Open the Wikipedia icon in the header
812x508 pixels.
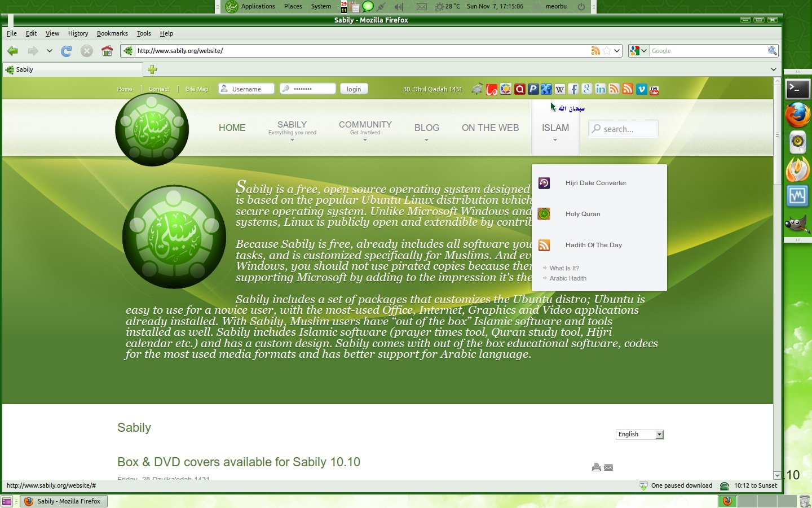[559, 89]
